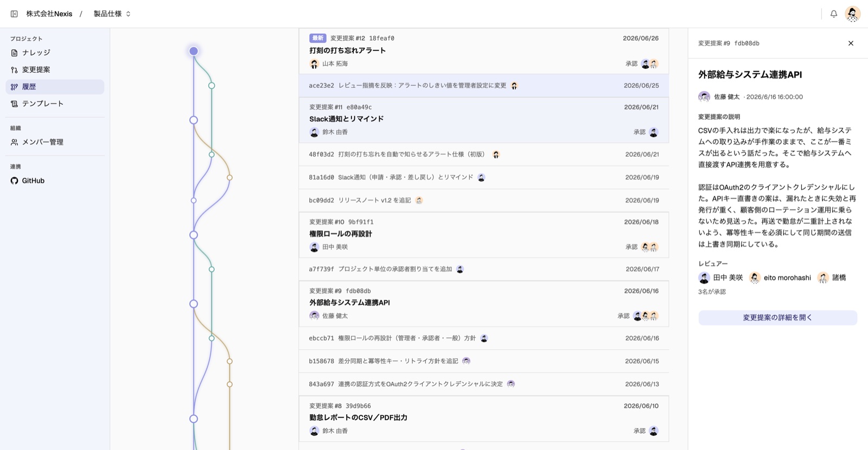Open ナレッジ in sidebar
Screen dimensions: 868x450
pyautogui.click(x=55, y=53)
